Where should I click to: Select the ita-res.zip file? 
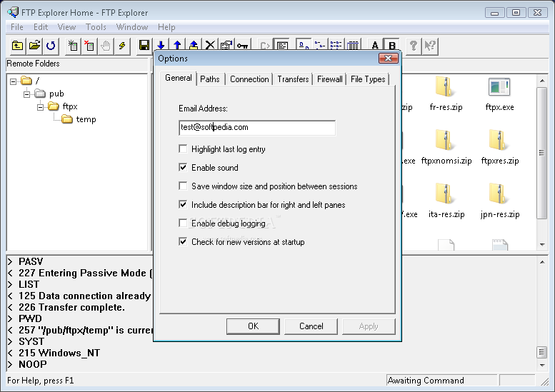(x=446, y=201)
